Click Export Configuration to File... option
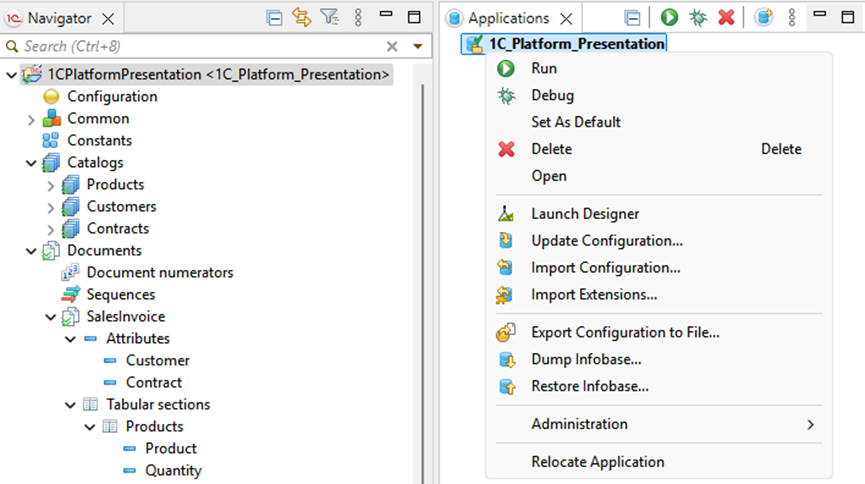The image size is (865, 484). tap(624, 332)
